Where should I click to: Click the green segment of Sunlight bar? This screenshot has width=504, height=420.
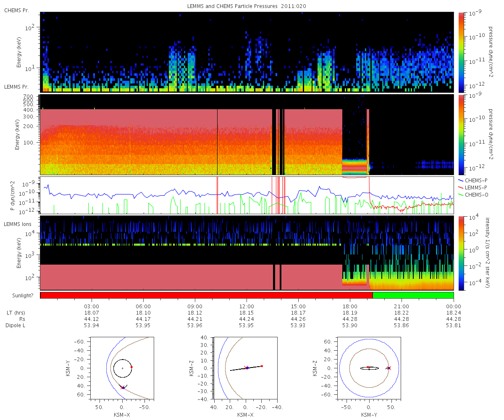[413, 295]
